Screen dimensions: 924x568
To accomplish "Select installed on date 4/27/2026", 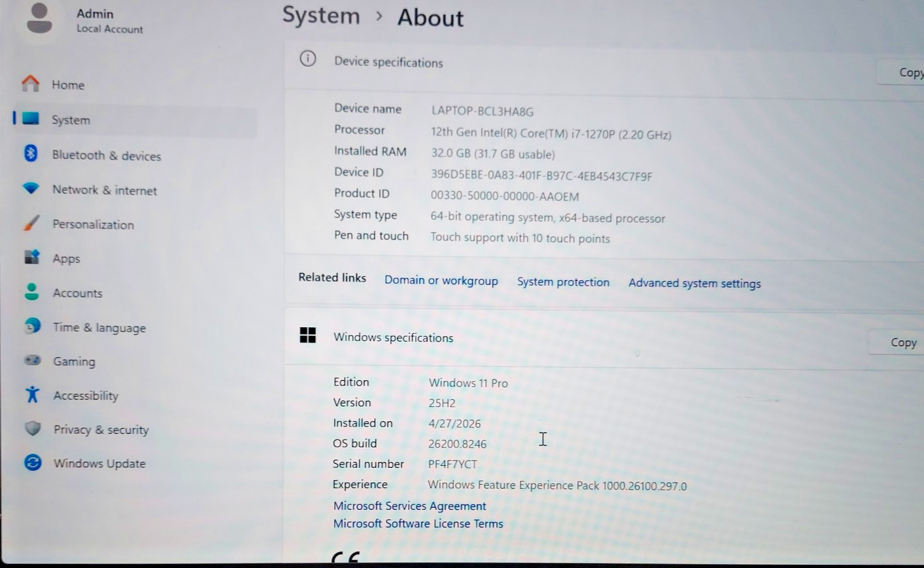I will pyautogui.click(x=454, y=423).
